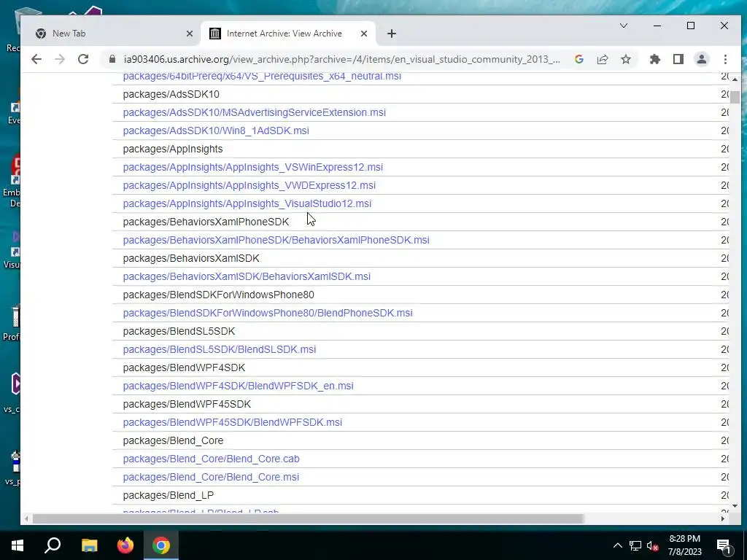
Task: Open BlendSLSDK.msi link
Action: pos(219,349)
